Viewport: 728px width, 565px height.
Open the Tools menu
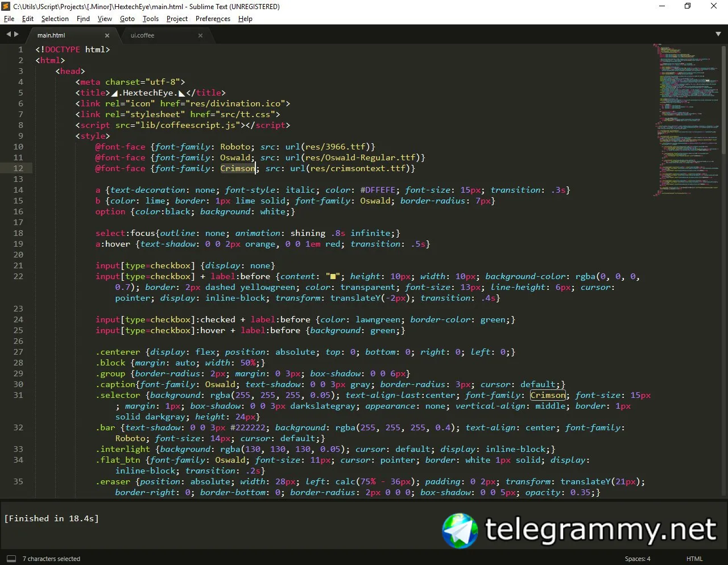[x=151, y=19]
